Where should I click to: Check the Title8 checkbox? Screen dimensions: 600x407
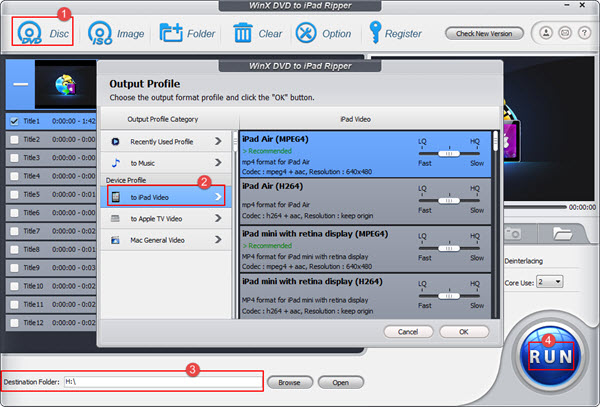(14, 250)
